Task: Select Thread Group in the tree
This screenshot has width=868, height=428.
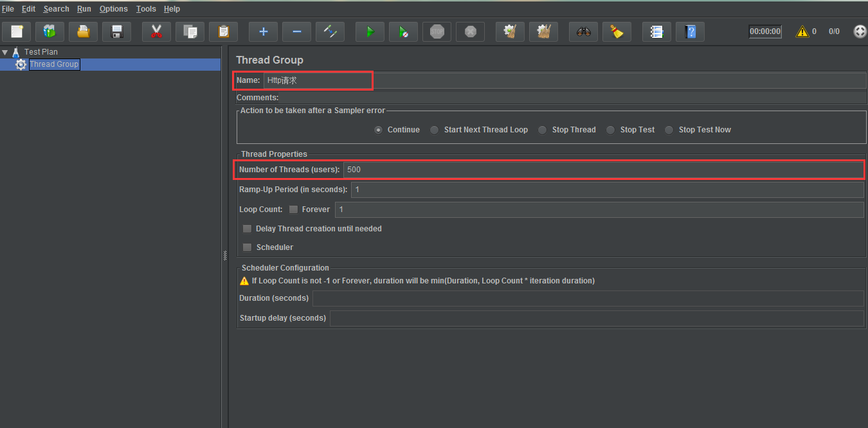Action: click(54, 64)
